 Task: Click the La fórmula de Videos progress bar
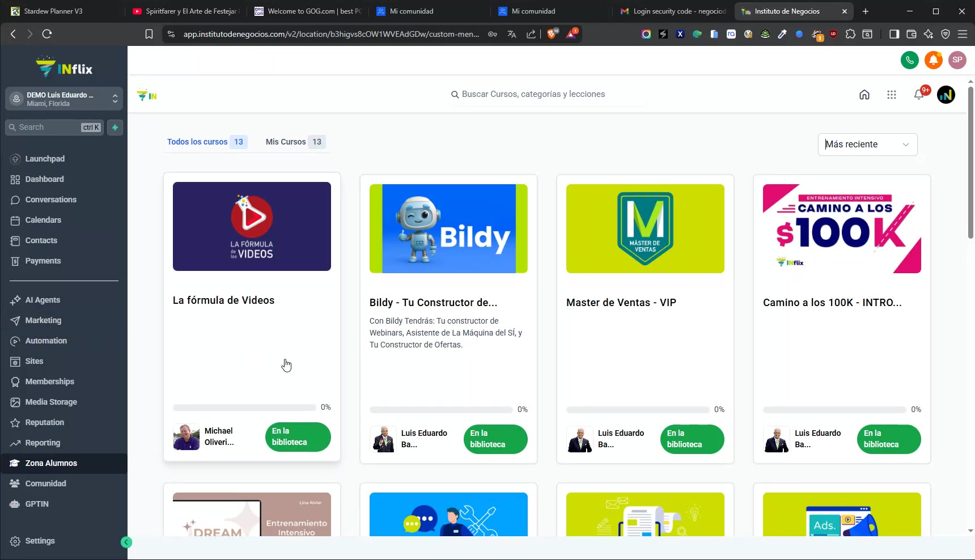pos(244,408)
